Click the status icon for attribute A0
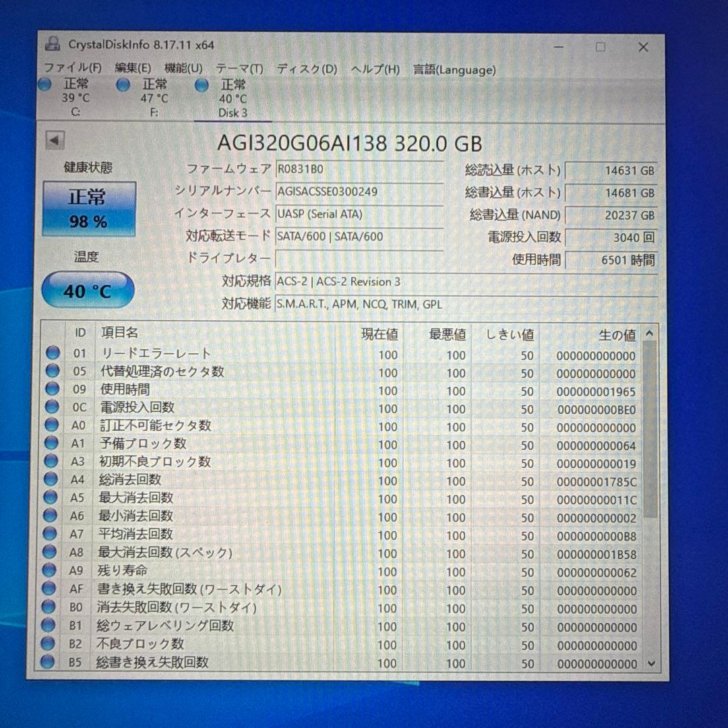 point(51,425)
